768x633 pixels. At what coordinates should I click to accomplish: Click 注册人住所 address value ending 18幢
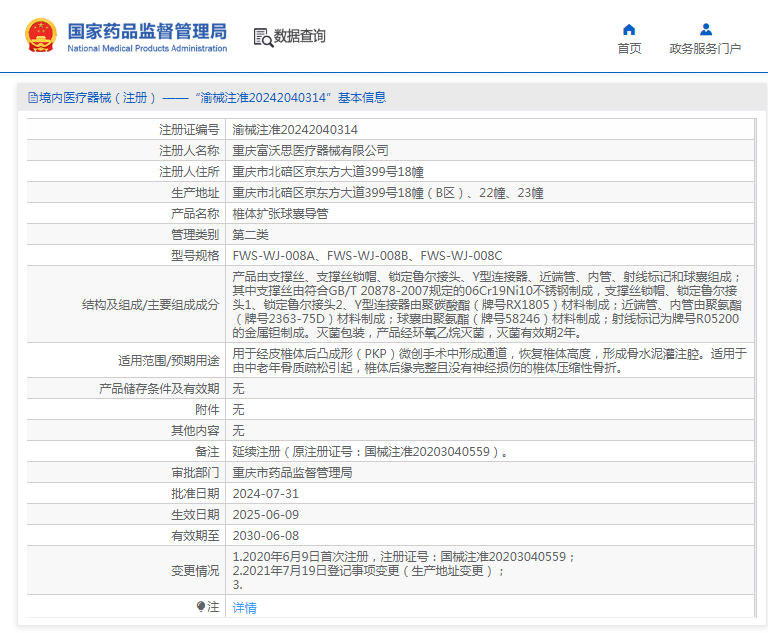coord(328,171)
